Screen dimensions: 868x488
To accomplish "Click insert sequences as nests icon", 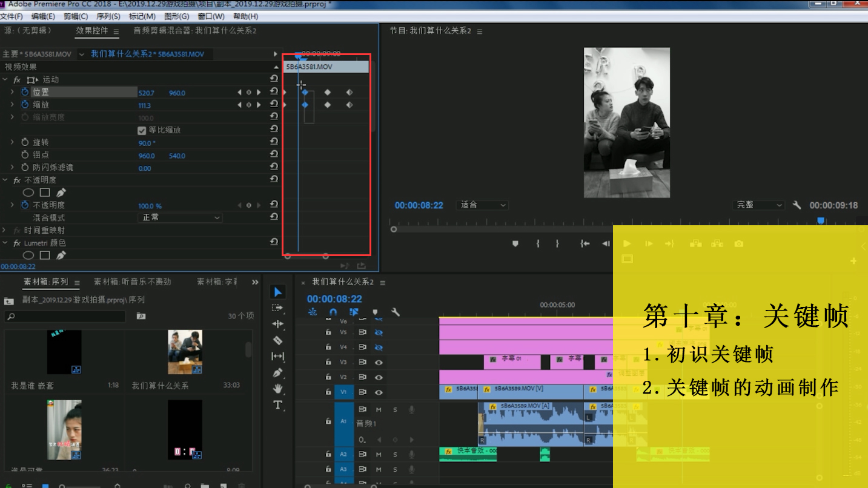I will click(313, 312).
